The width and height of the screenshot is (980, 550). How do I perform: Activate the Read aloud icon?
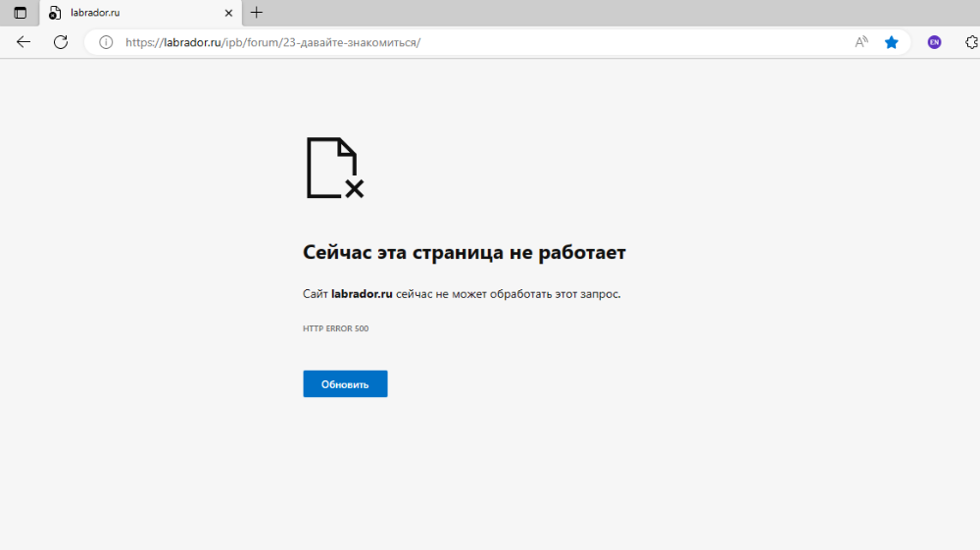861,42
